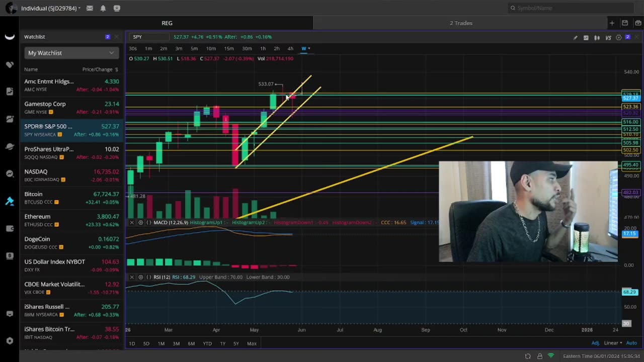Open the Linear scale dropdown
Image resolution: width=644 pixels, height=362 pixels.
point(613,343)
